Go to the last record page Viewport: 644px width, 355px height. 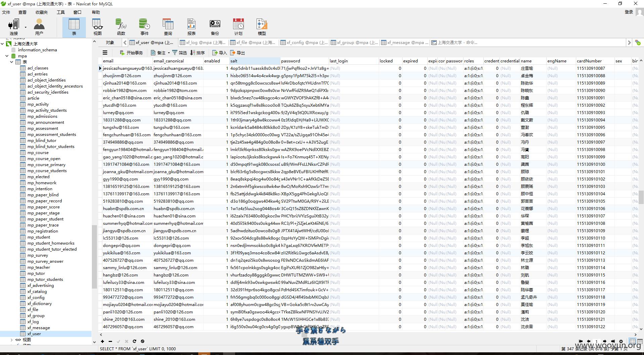613,341
